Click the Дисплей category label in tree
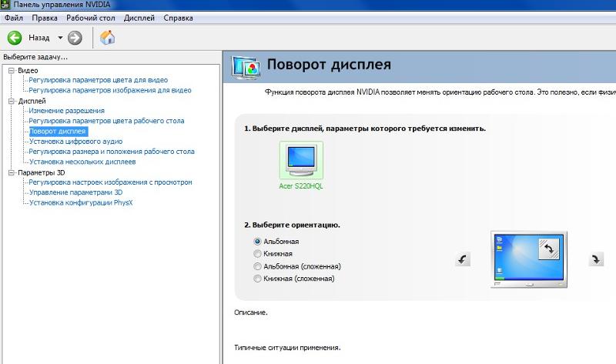The width and height of the screenshot is (616, 364). [32, 102]
